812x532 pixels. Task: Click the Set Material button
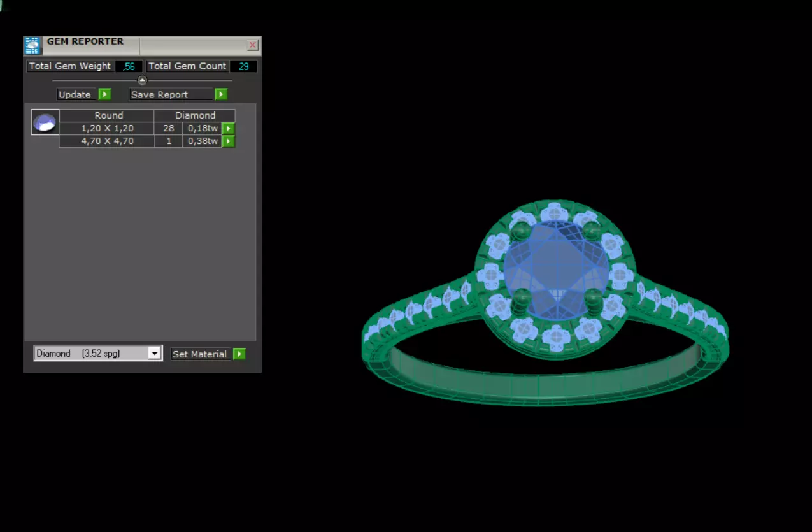[x=201, y=354]
